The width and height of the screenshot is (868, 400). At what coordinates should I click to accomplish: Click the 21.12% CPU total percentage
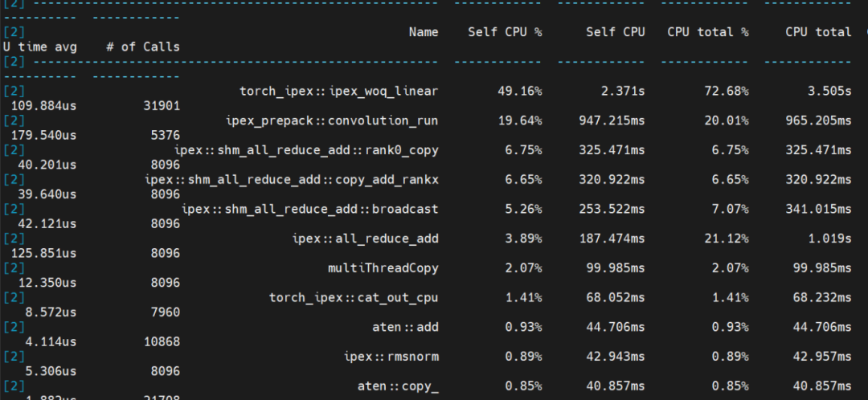click(x=727, y=239)
